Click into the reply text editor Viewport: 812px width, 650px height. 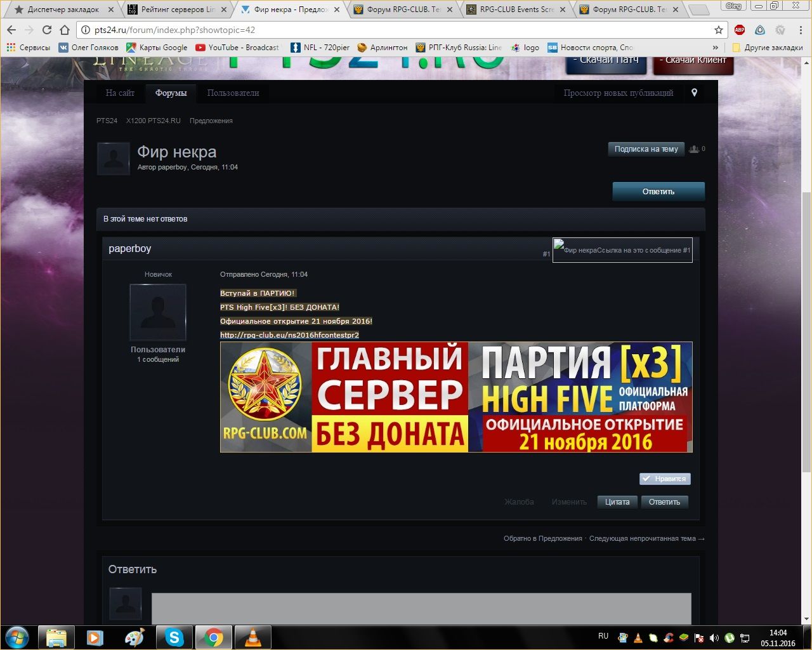tap(421, 609)
